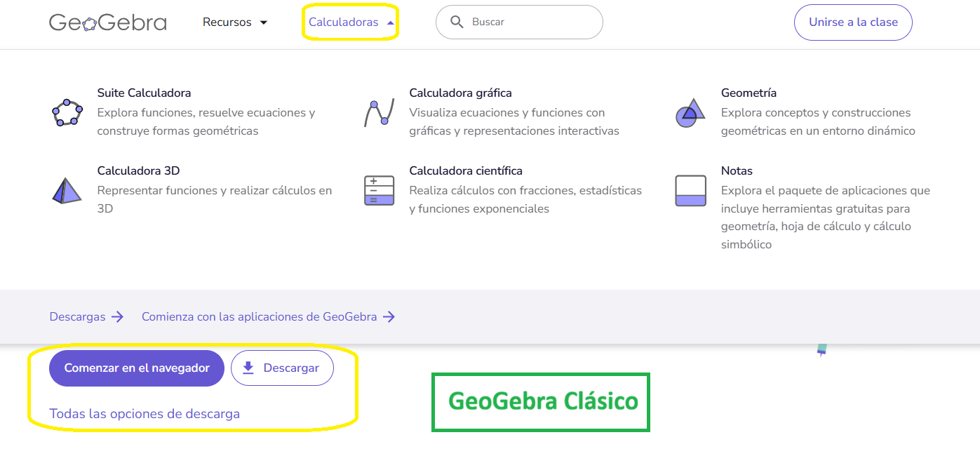The image size is (980, 456).
Task: Select Calculadora gráfica from the menu
Action: (460, 93)
